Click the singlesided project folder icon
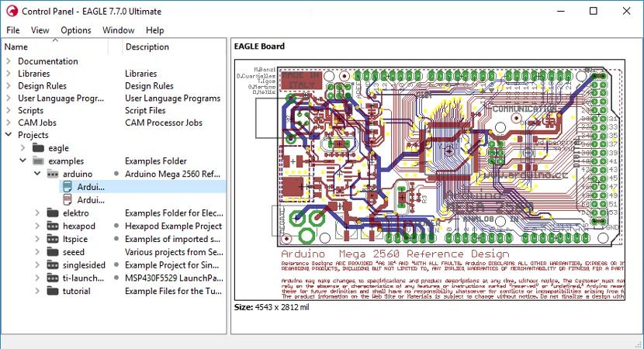Screen dimensions: 644x349 tap(53, 264)
